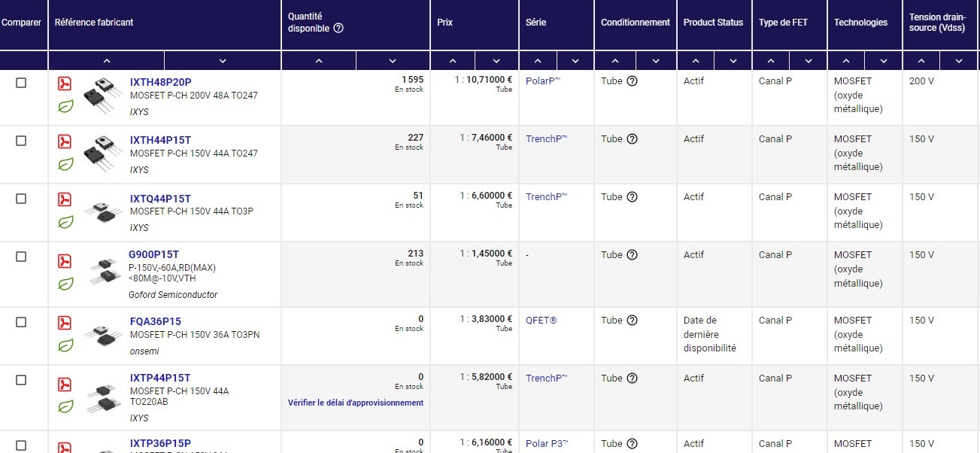Open the PDF datasheet for G900P15T

pos(65,261)
